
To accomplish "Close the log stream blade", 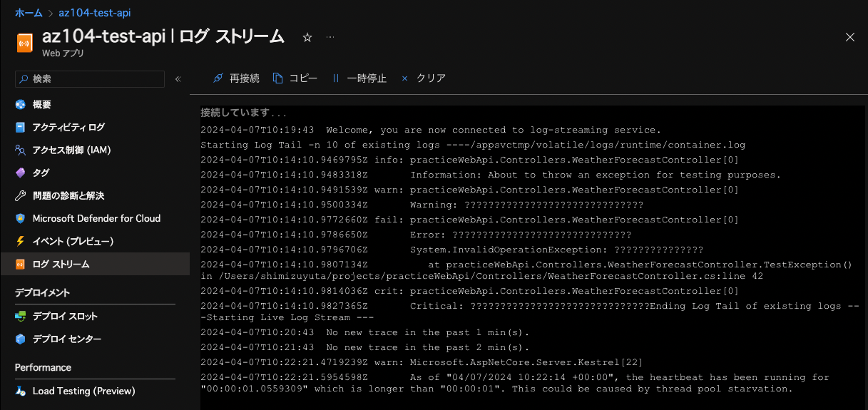I will point(849,37).
